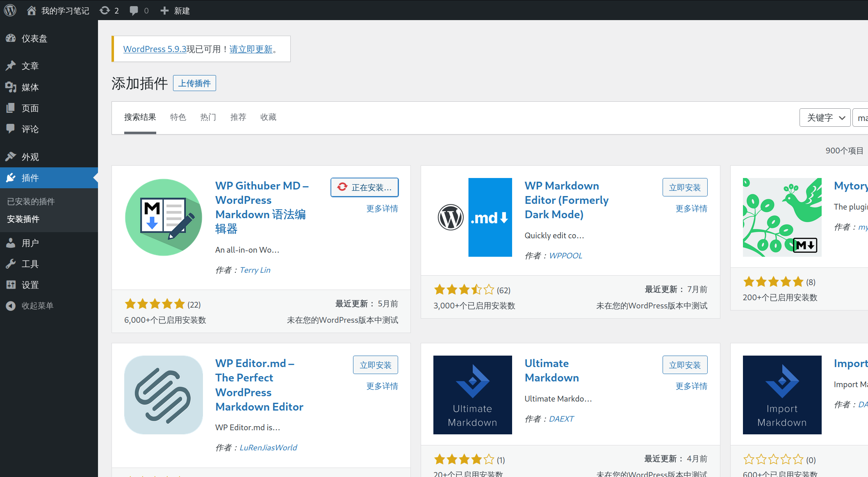Open the 工具 tools menu
This screenshot has height=477, width=868.
(x=30, y=264)
